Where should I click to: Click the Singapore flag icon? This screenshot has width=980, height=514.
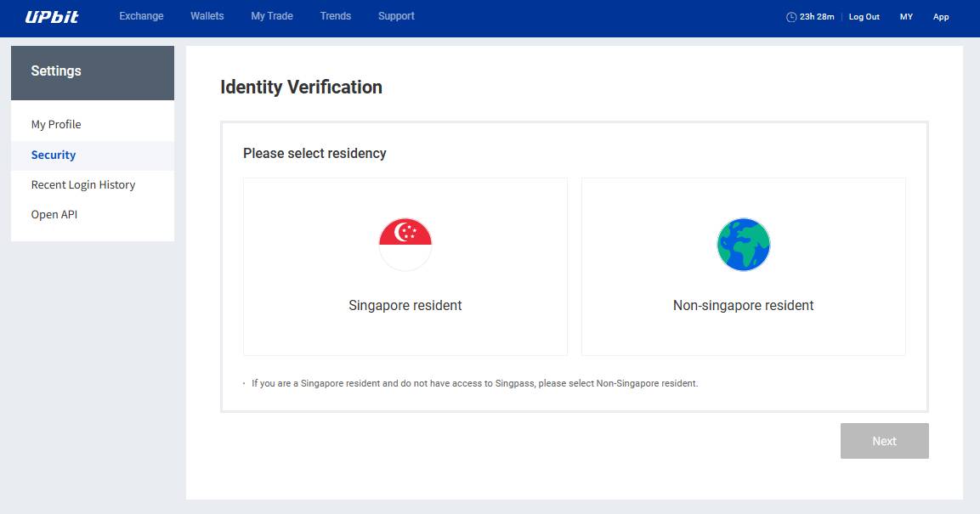(405, 244)
